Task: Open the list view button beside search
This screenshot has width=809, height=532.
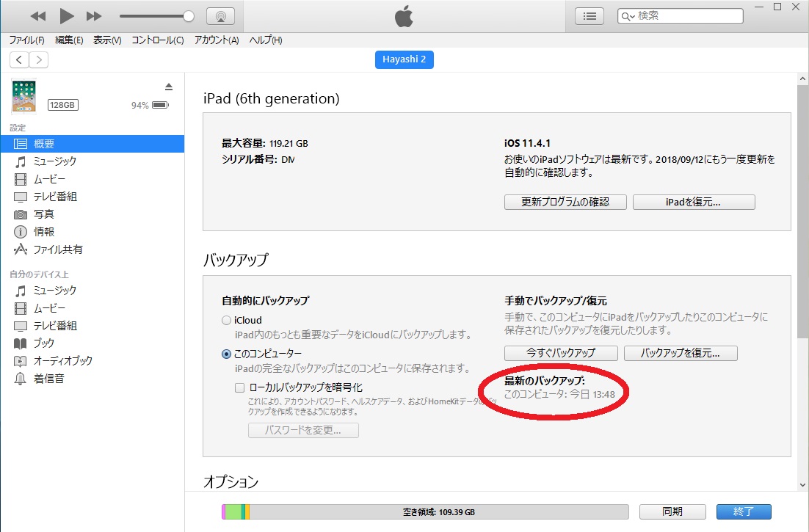Action: 589,16
